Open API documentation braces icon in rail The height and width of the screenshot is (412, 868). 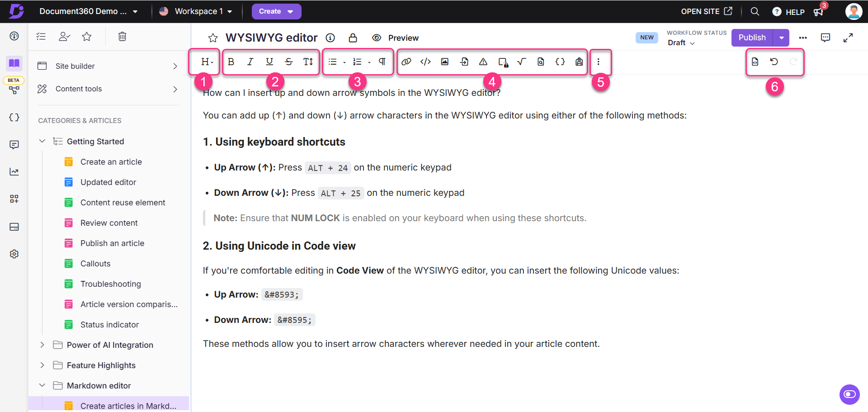(14, 117)
